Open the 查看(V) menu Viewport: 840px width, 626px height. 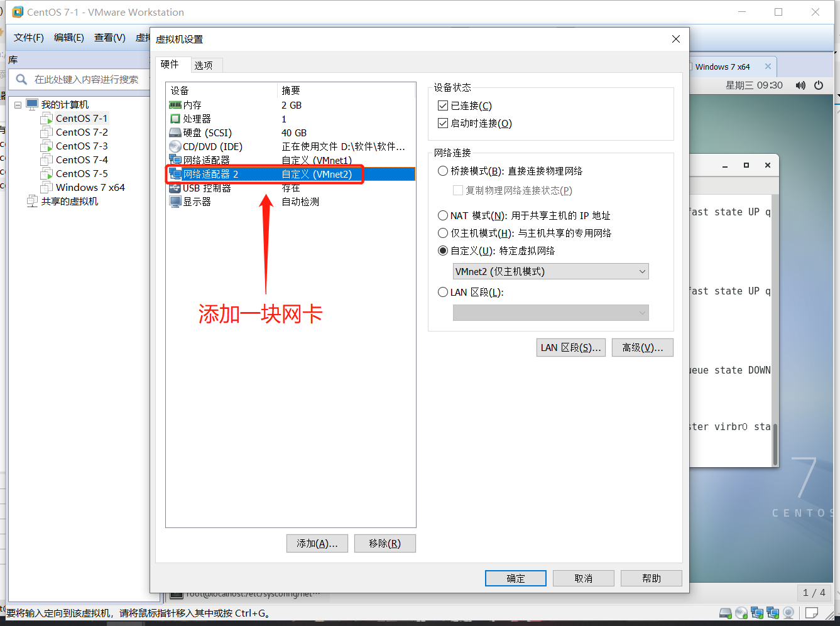coord(110,38)
